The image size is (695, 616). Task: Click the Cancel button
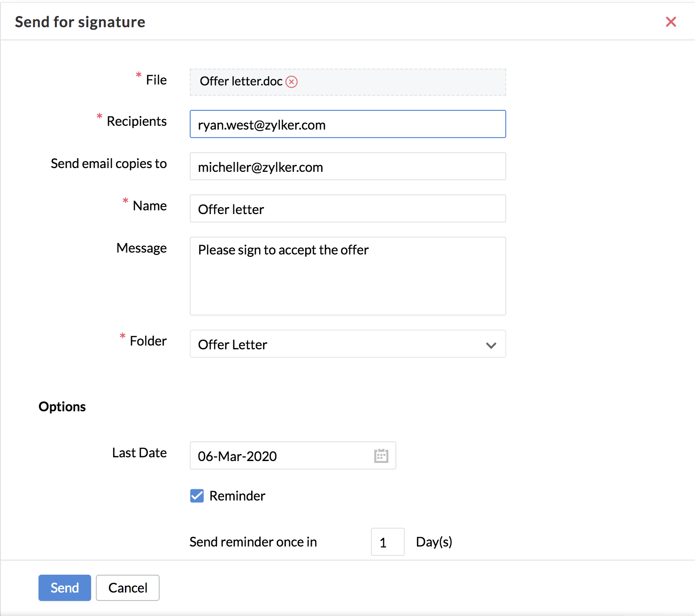click(x=128, y=588)
